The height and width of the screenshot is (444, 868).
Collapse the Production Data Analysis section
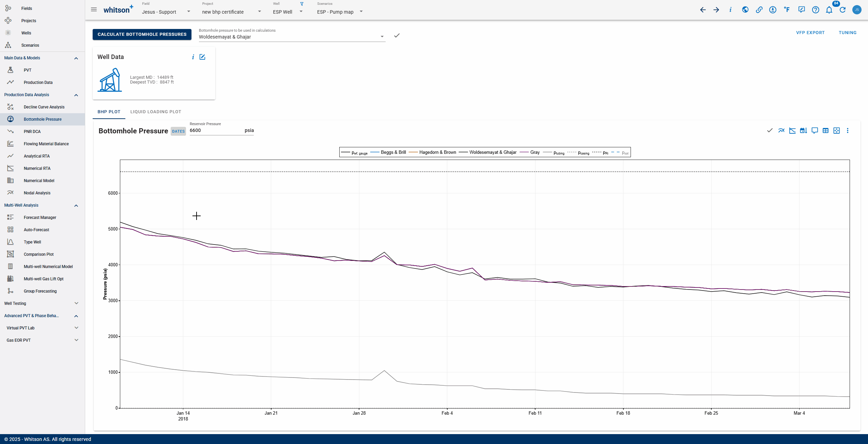(x=76, y=95)
